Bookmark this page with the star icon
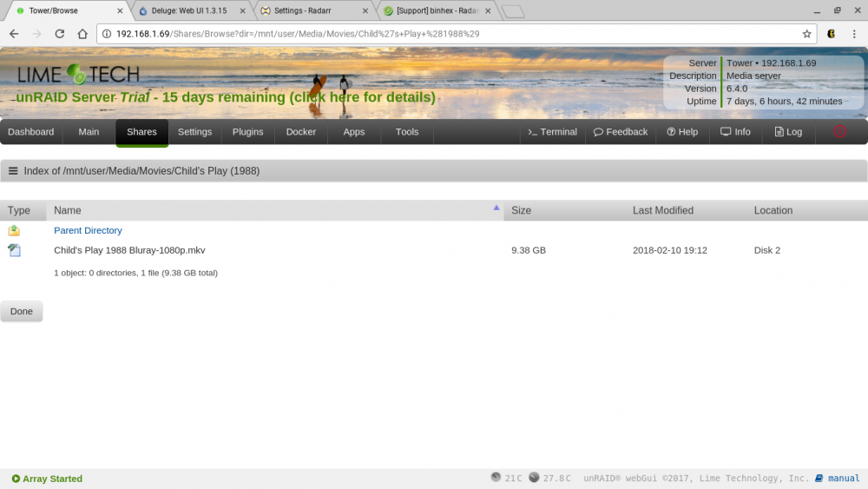Screen dimensions: 868x489 (x=806, y=34)
